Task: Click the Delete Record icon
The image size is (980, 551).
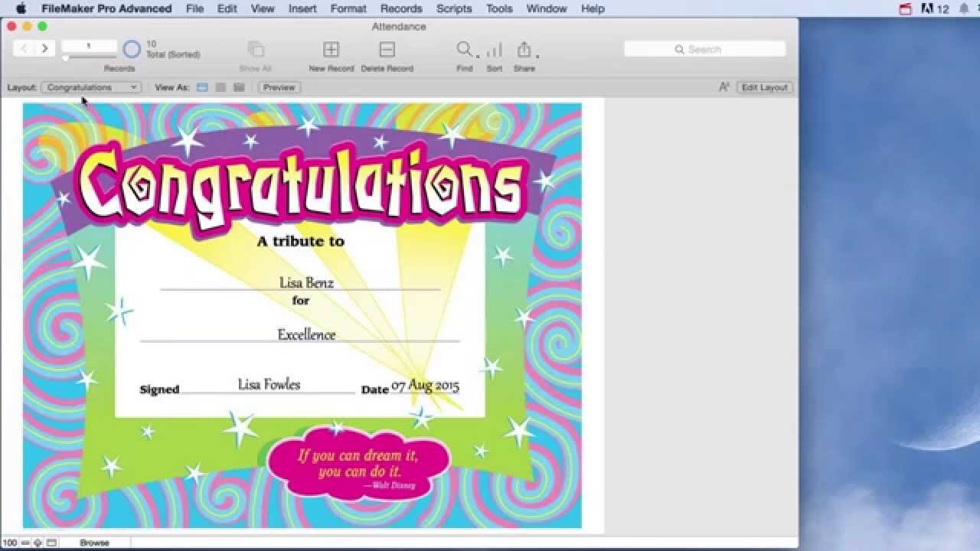Action: 387,49
